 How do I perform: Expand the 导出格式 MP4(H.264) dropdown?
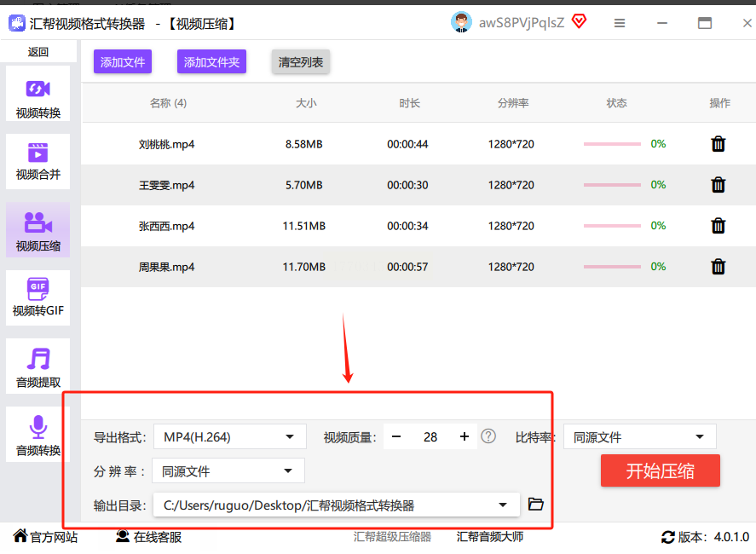pyautogui.click(x=229, y=437)
